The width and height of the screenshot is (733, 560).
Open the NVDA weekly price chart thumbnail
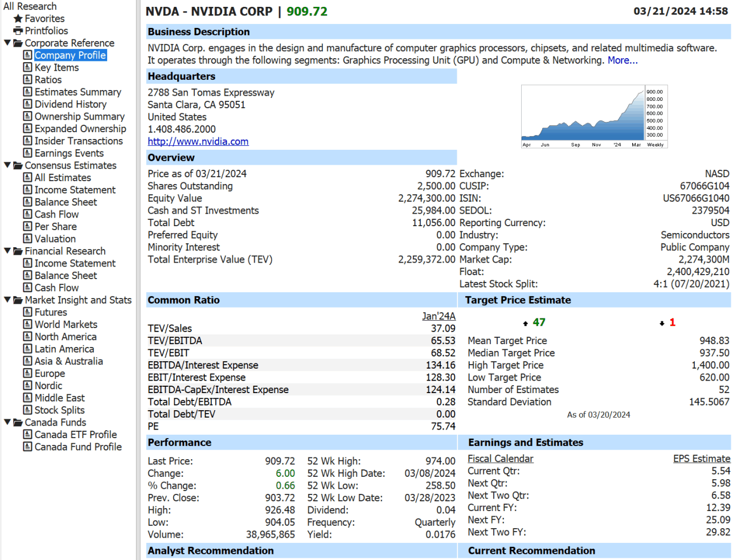594,117
